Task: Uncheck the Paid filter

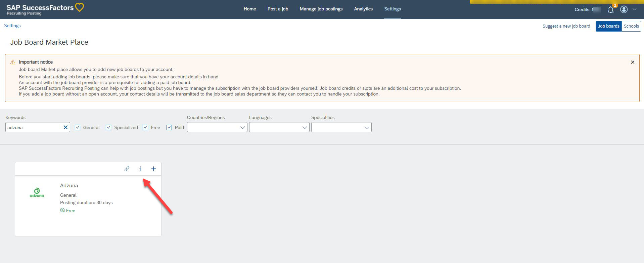Action: click(x=169, y=127)
